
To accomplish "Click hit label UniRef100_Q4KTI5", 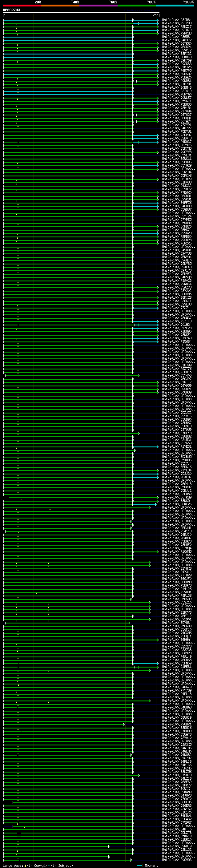I will click(x=177, y=829).
